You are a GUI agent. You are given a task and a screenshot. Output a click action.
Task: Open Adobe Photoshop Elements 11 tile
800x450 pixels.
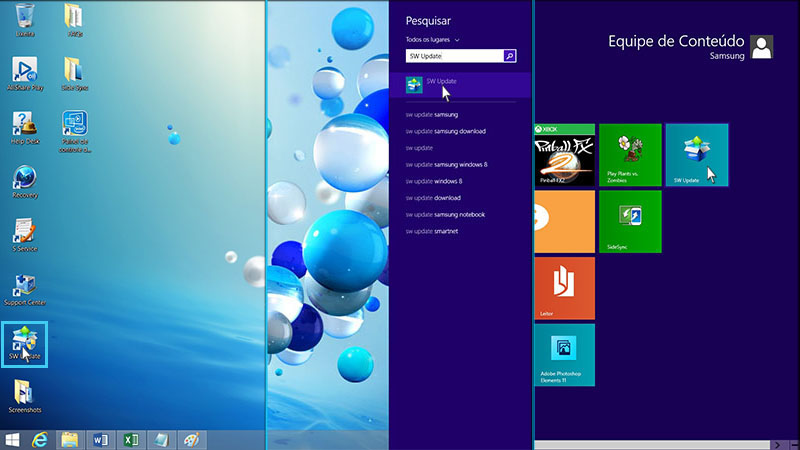pos(564,355)
